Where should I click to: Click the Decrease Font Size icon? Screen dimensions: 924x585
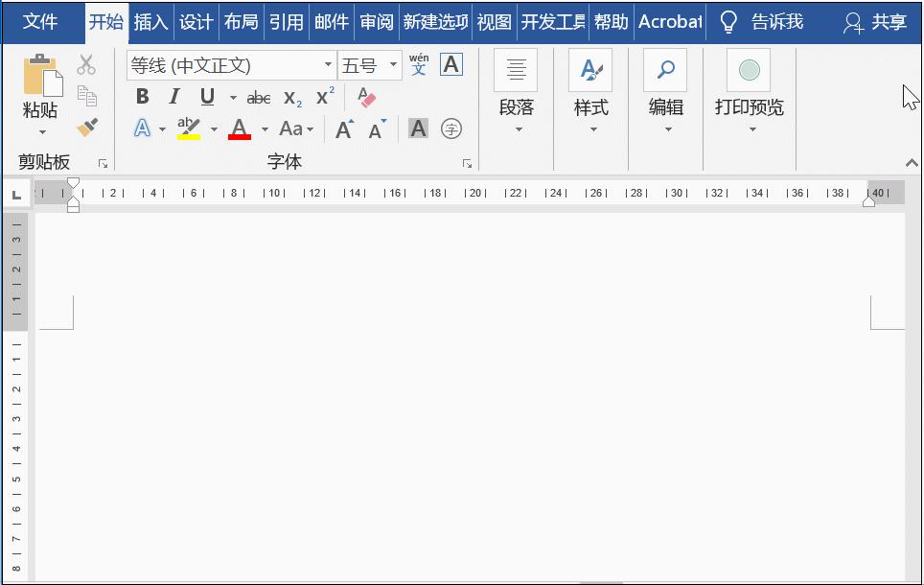click(377, 128)
